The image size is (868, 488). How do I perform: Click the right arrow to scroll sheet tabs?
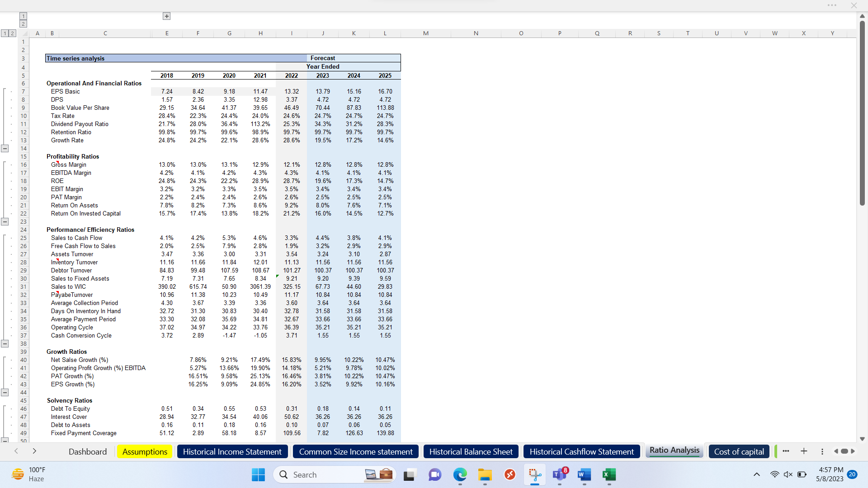click(x=853, y=451)
